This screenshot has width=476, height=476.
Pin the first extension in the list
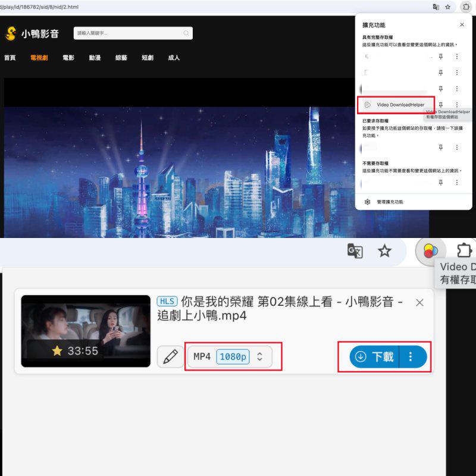[440, 56]
